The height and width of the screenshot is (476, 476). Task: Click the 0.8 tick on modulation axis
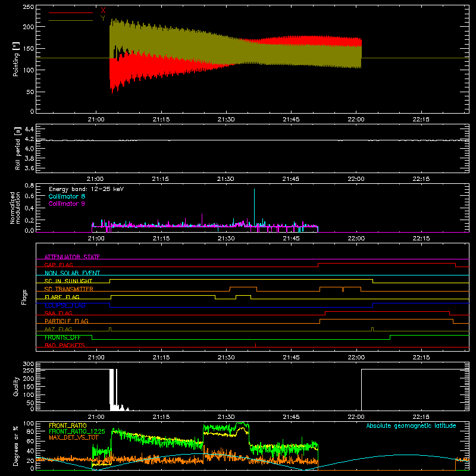pyautogui.click(x=29, y=185)
